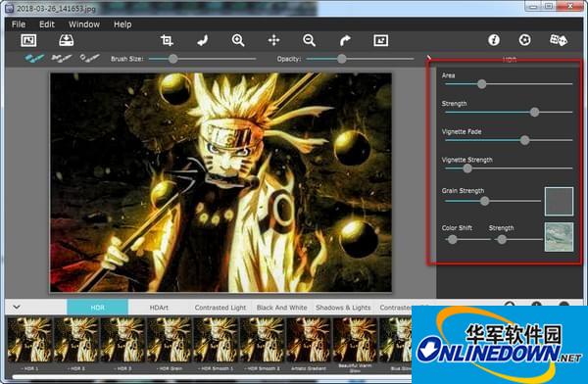588x384 pixels.
Task: Open an image with the picture icon
Action: 28,40
